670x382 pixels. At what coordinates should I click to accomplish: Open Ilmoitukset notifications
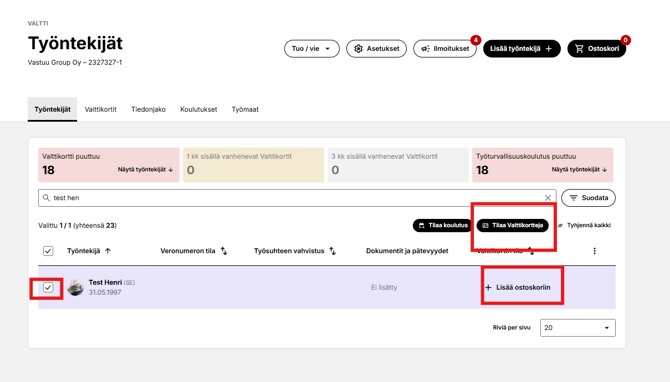tap(444, 49)
